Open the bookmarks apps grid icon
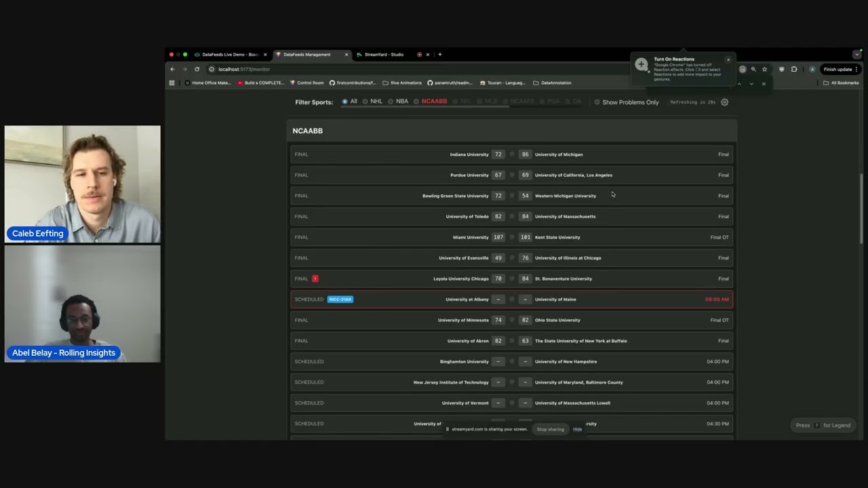868x488 pixels. (x=172, y=83)
